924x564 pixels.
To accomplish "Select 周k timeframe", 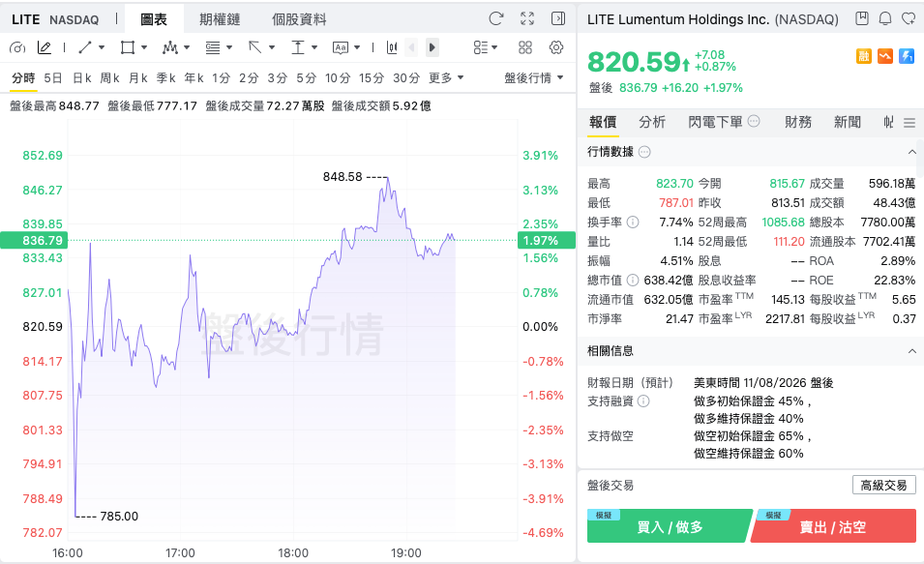I will [109, 77].
